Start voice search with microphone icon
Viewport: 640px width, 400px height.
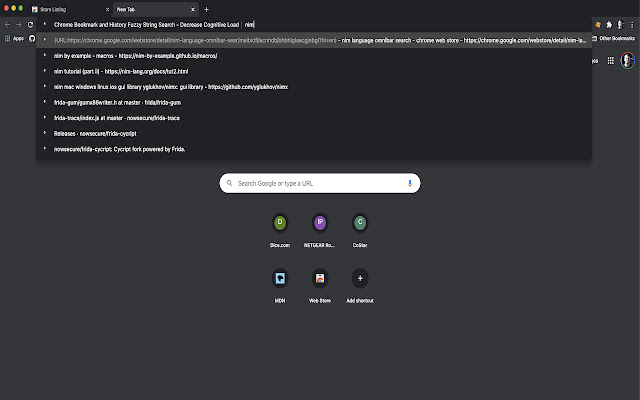pyautogui.click(x=410, y=183)
